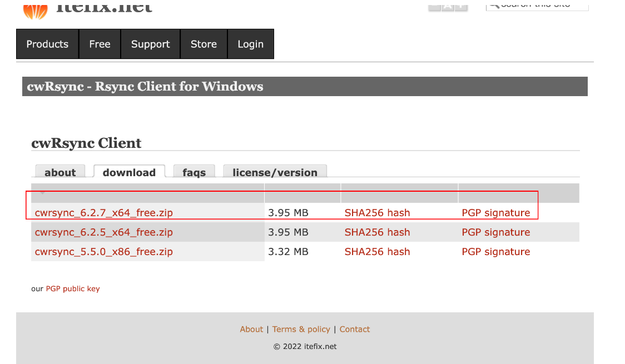Open PGP signature for cwrsync 6.2.7

click(496, 213)
